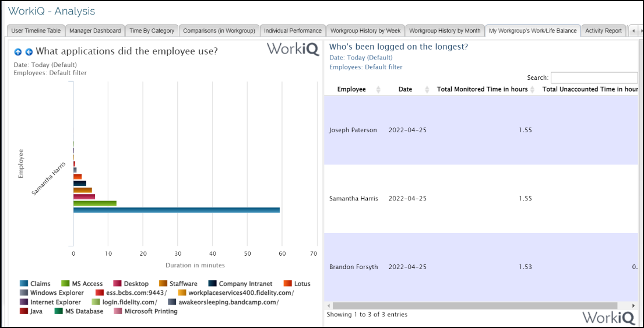
Task: Click the table Search input field
Action: pyautogui.click(x=594, y=77)
